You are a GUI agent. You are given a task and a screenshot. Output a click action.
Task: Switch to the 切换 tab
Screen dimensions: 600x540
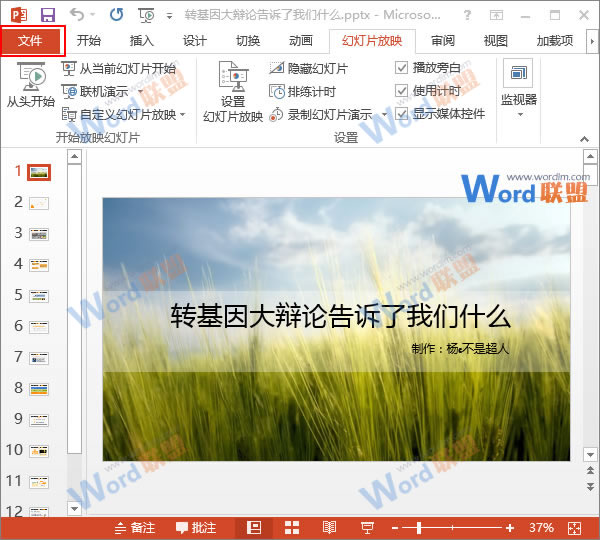(x=248, y=41)
